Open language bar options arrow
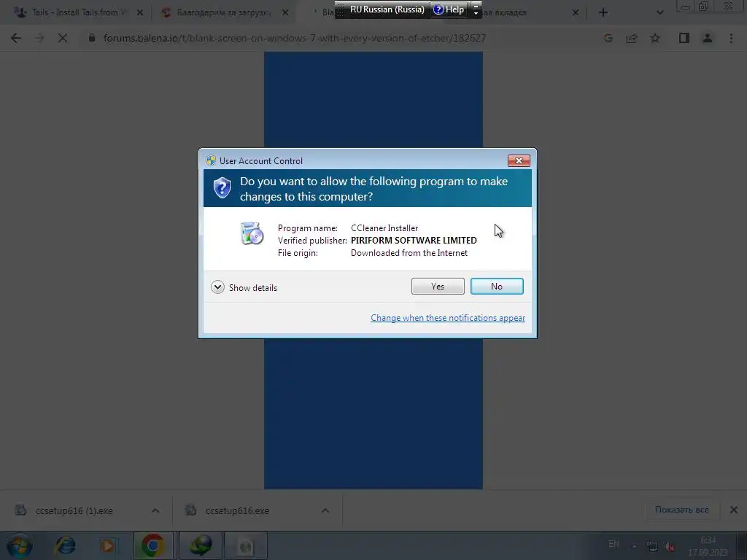 coord(476,13)
